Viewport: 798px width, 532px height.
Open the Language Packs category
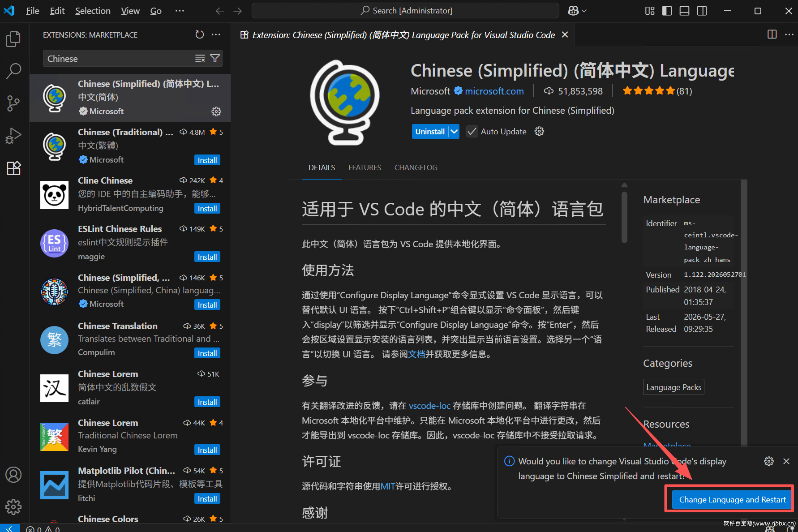pos(674,387)
